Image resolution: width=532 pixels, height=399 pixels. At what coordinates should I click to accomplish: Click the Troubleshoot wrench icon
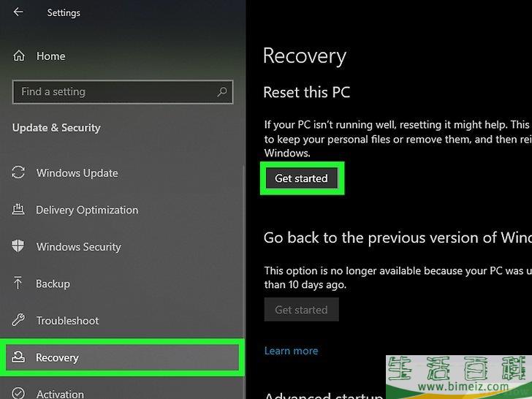pos(19,321)
